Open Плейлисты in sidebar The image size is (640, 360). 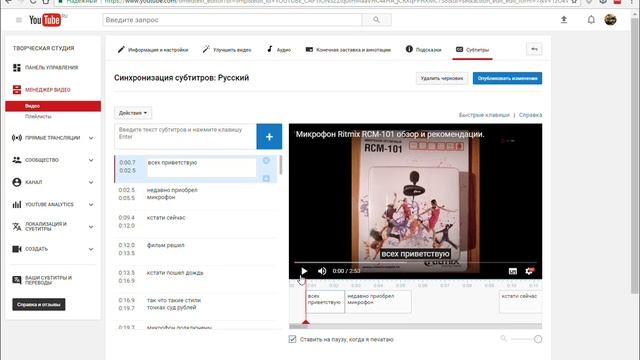(x=38, y=116)
